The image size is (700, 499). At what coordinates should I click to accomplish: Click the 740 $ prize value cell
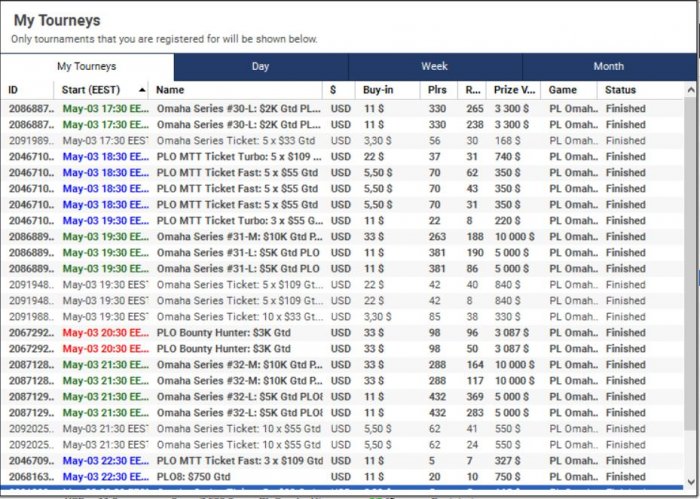coord(508,157)
